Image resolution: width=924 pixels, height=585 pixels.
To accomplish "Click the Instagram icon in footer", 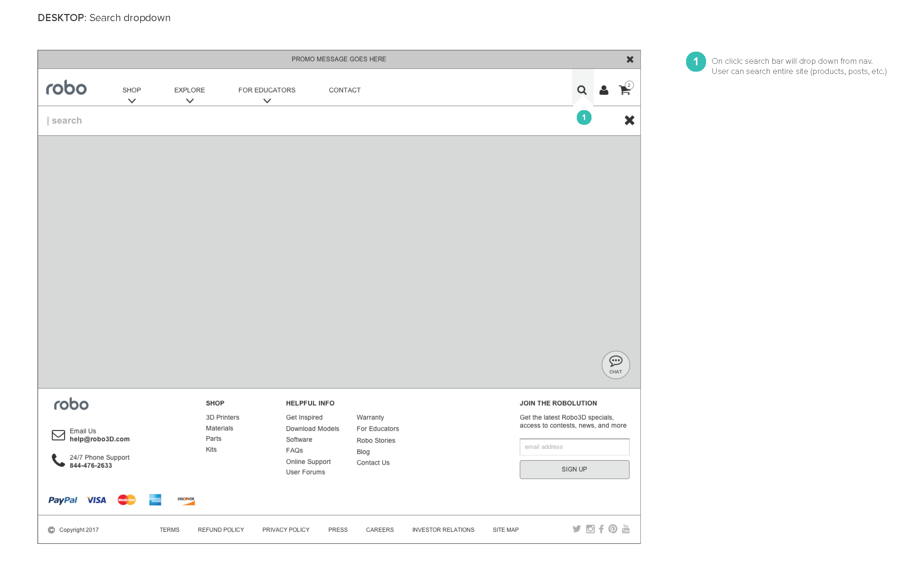I will pyautogui.click(x=590, y=529).
